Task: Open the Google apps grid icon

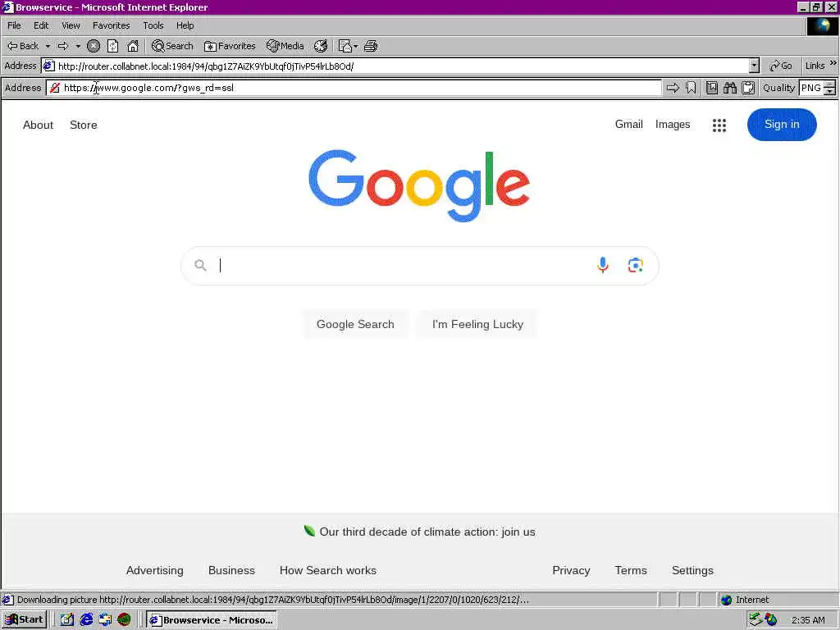Action: 719,126
